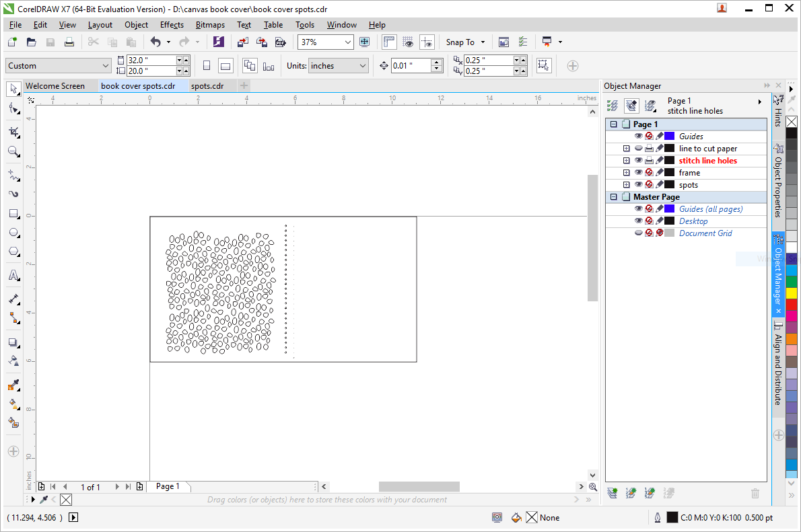Image resolution: width=801 pixels, height=532 pixels.
Task: Click the Publish to PDF icon
Action: (x=281, y=42)
